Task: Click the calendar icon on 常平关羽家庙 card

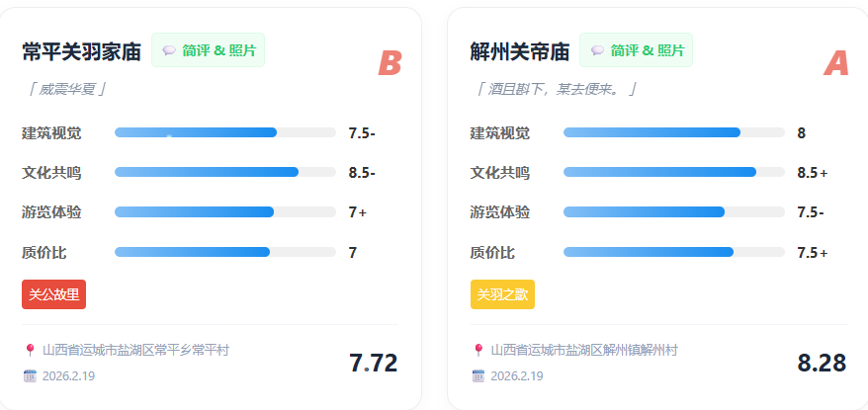Action: (x=30, y=375)
